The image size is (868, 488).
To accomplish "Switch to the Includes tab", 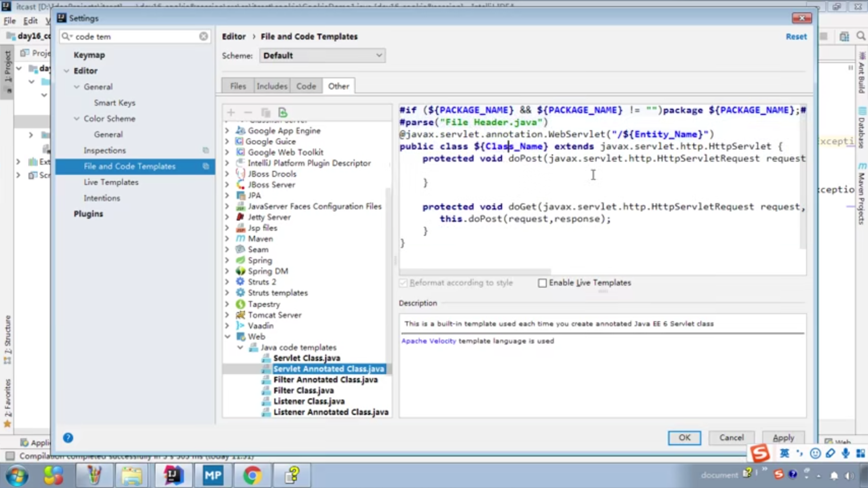I will 272,86.
